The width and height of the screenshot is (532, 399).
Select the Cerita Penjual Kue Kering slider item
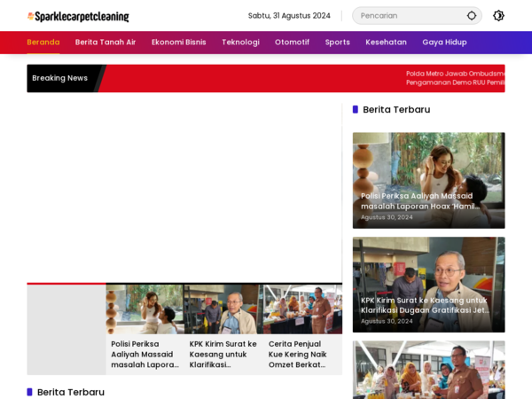click(302, 329)
